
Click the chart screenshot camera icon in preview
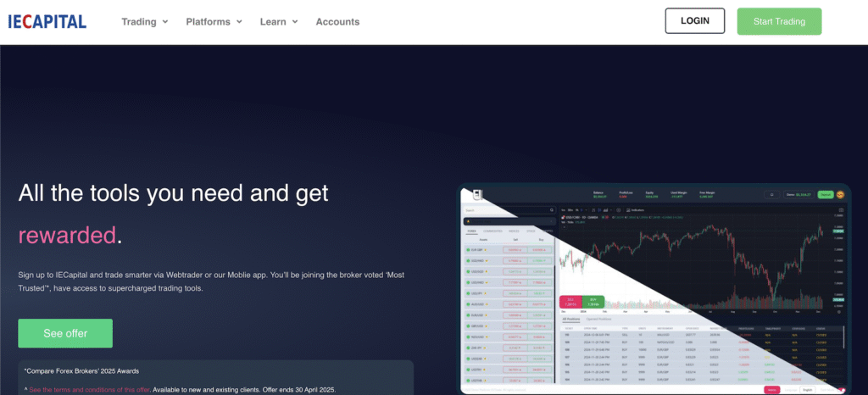coord(842,210)
